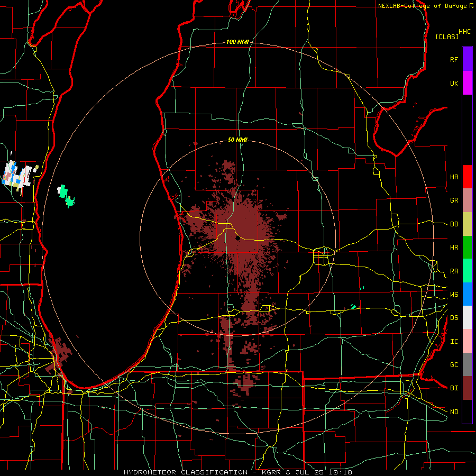Select the IC pink legend swatch
This screenshot has height=476, width=476.
[467, 341]
